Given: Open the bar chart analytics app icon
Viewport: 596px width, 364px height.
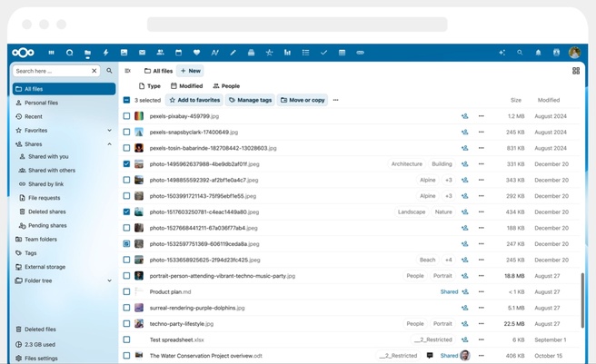Looking at the screenshot, I should [287, 53].
